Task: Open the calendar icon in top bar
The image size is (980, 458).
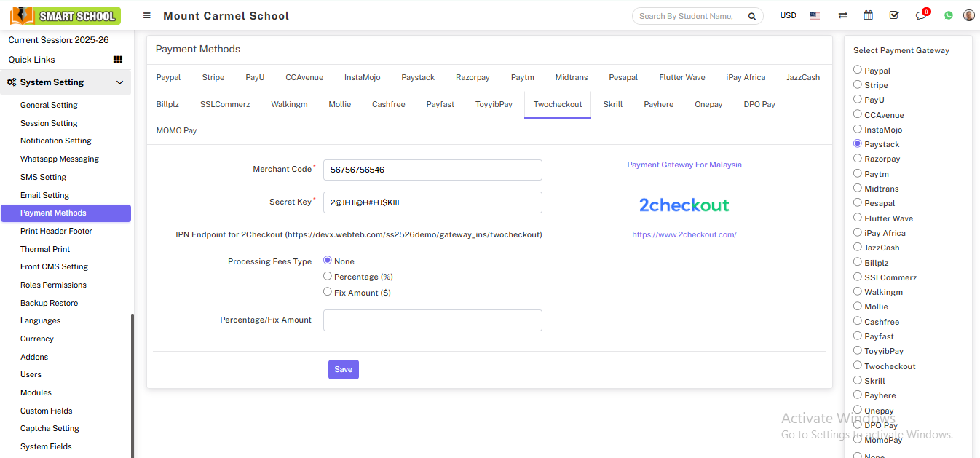Action: click(x=868, y=15)
